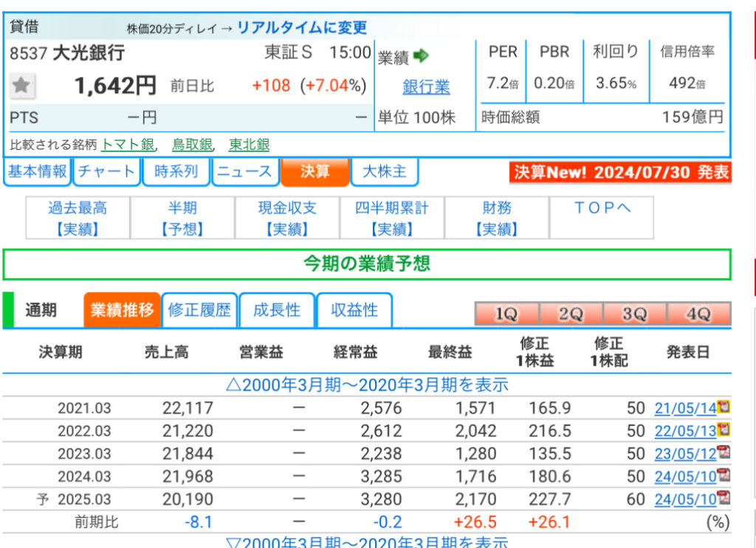
Task: Jump to 四半期累計【実績】 section
Action: click(392, 218)
